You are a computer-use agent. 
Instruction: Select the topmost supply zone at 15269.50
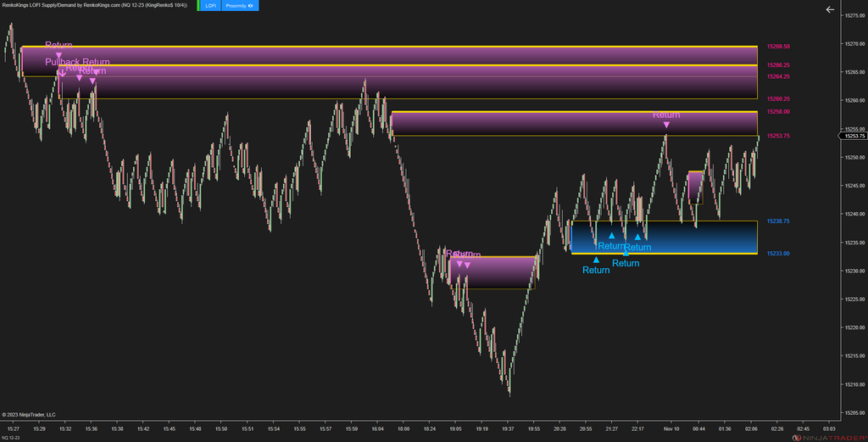tap(390, 61)
